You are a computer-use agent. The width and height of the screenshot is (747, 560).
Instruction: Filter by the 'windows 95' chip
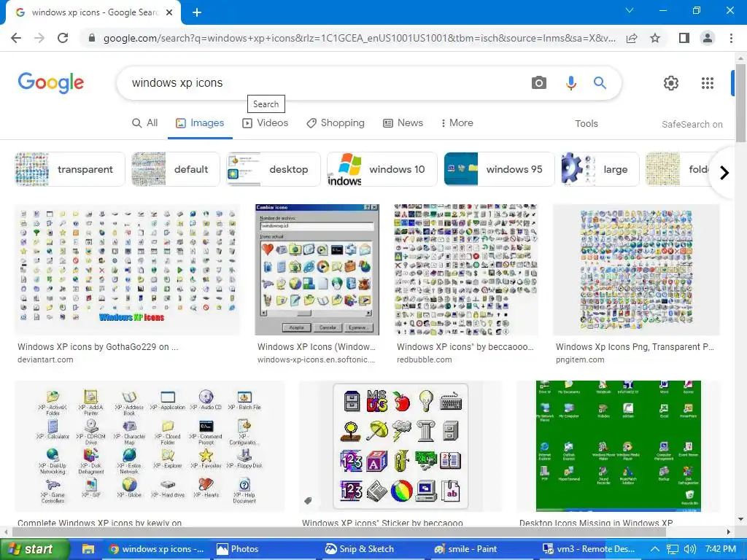pyautogui.click(x=499, y=169)
